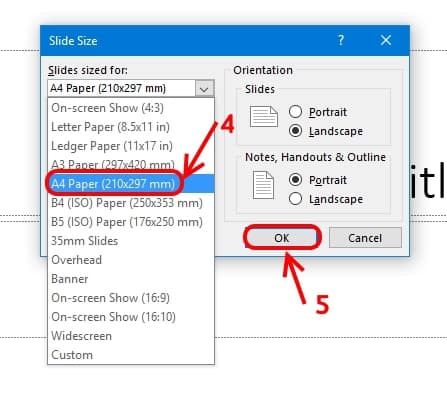Open the Slides sized for dropdown arrow

pos(204,89)
